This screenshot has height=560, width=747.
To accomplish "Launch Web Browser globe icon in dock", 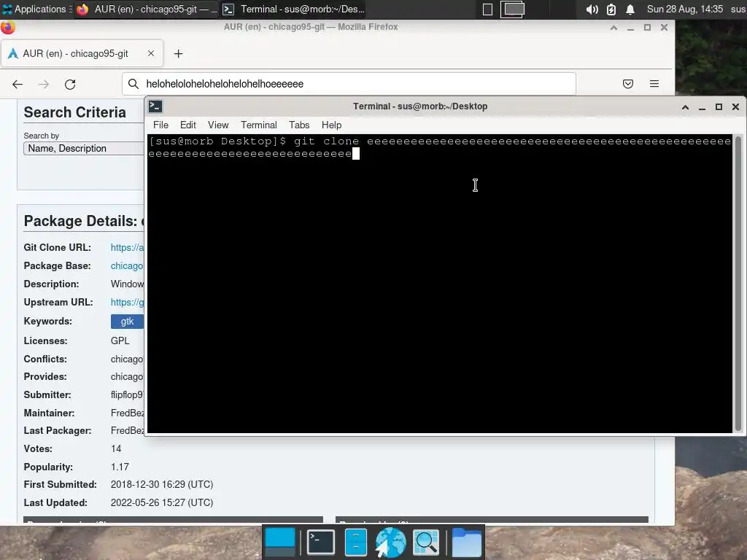I will click(391, 542).
